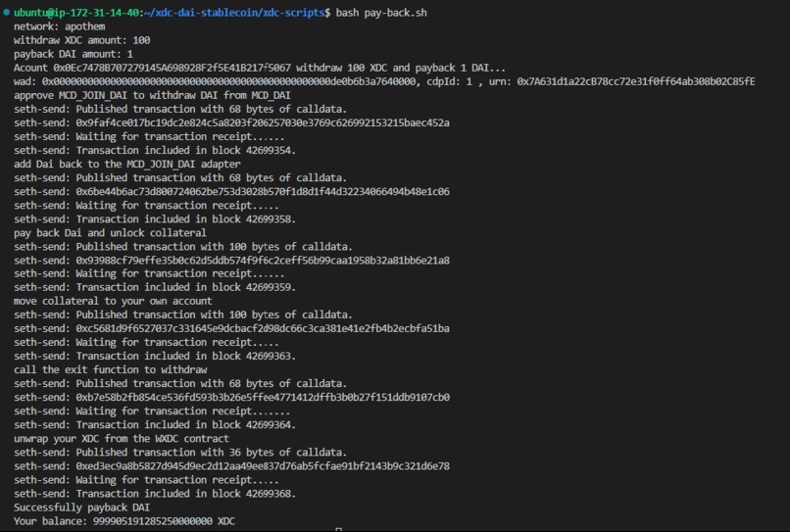
Task: Click 'pay back Dai and unlock collateral' line
Action: click(x=110, y=233)
